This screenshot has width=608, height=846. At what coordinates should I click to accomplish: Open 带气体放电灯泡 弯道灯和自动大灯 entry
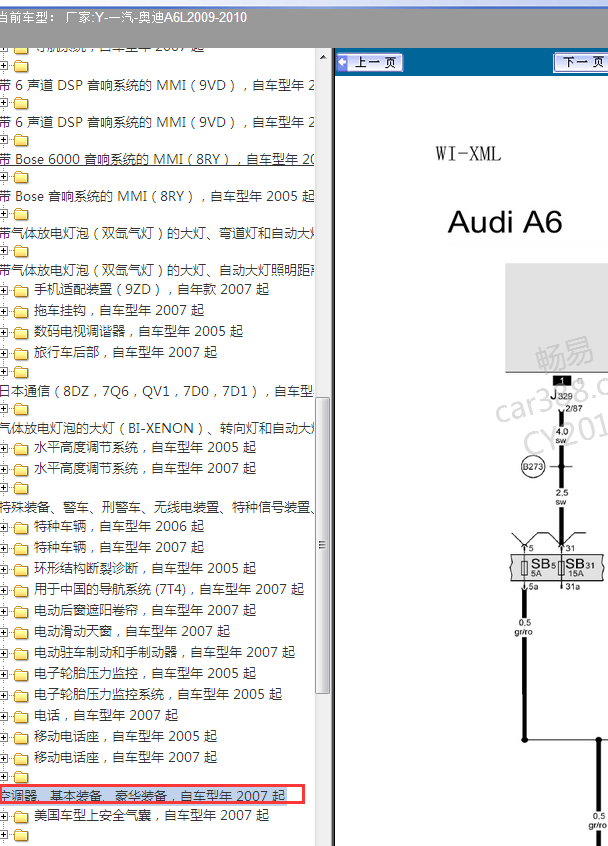pos(157,233)
